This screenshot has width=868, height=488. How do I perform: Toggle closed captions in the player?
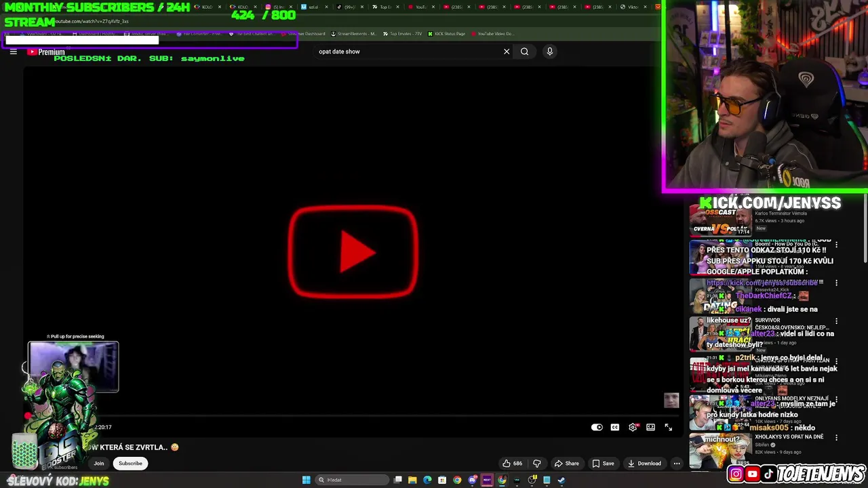[614, 427]
